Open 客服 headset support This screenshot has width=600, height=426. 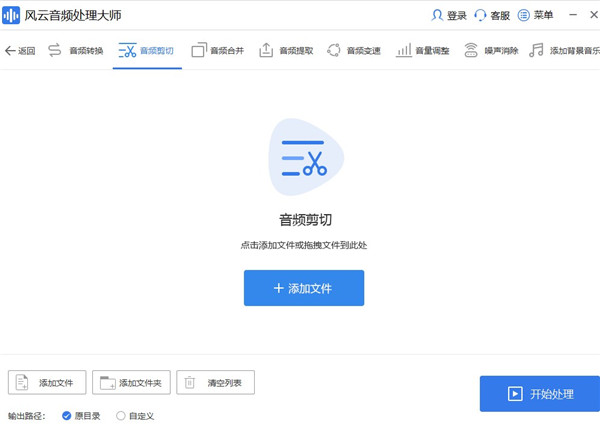pos(480,15)
